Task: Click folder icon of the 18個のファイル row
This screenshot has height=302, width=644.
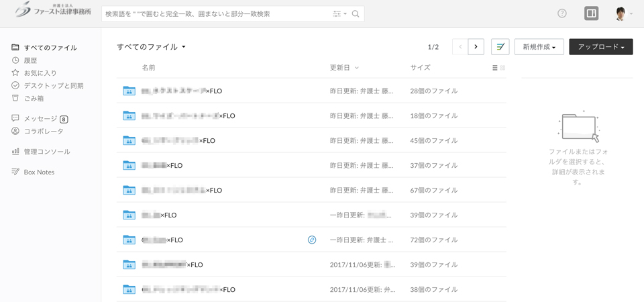Action: coord(129,116)
